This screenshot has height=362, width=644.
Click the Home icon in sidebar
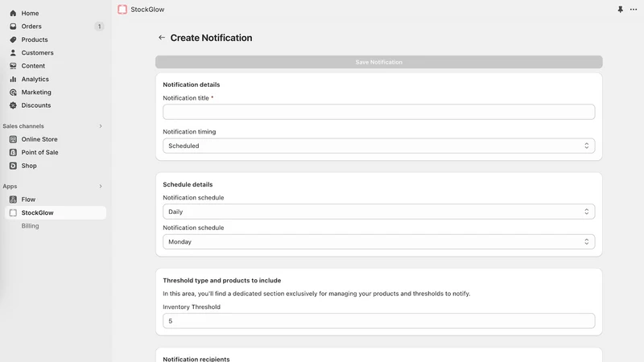pos(13,13)
